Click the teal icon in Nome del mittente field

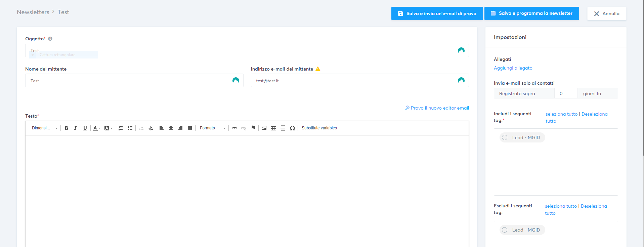click(236, 80)
